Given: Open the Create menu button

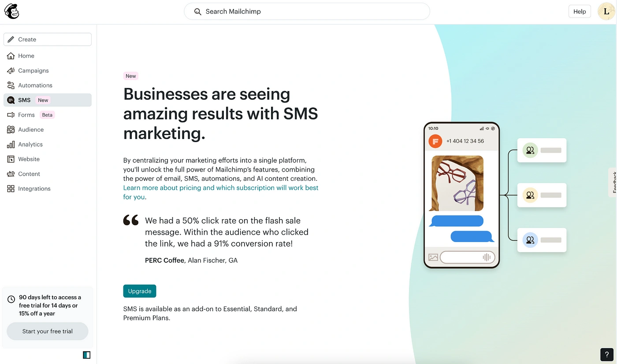Looking at the screenshot, I should [48, 39].
